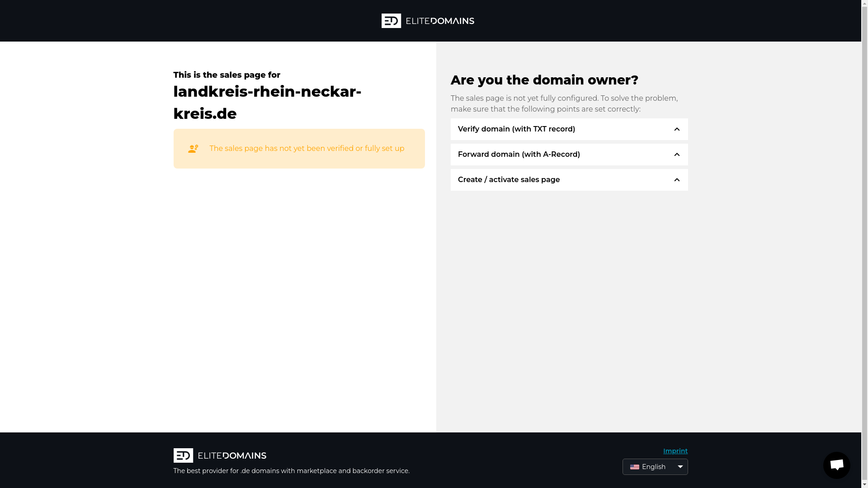This screenshot has width=868, height=488.
Task: Expand Verify domain (with TXT record)
Action: [x=569, y=129]
